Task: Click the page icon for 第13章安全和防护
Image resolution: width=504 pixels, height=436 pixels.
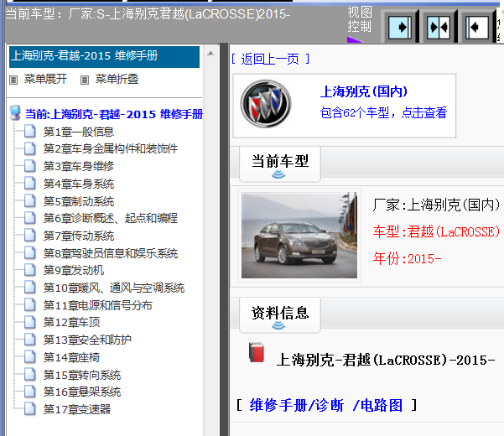Action: click(30, 340)
